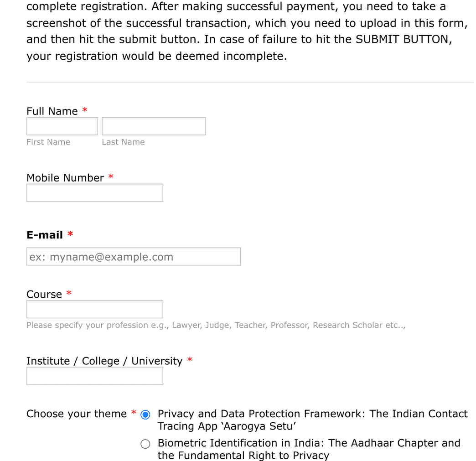The height and width of the screenshot is (461, 476).
Task: Click the Course input field
Action: pos(94,309)
